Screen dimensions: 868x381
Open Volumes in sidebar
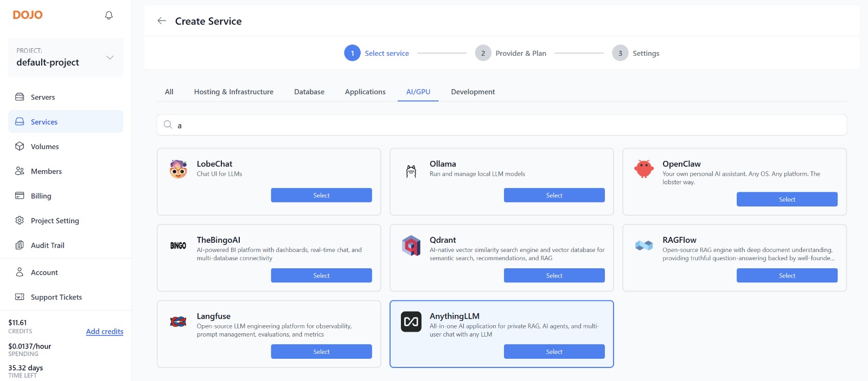click(x=66, y=146)
